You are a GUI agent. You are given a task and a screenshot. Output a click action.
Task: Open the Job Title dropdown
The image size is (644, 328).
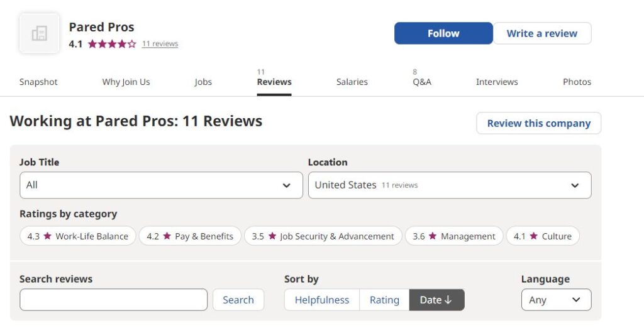point(161,185)
